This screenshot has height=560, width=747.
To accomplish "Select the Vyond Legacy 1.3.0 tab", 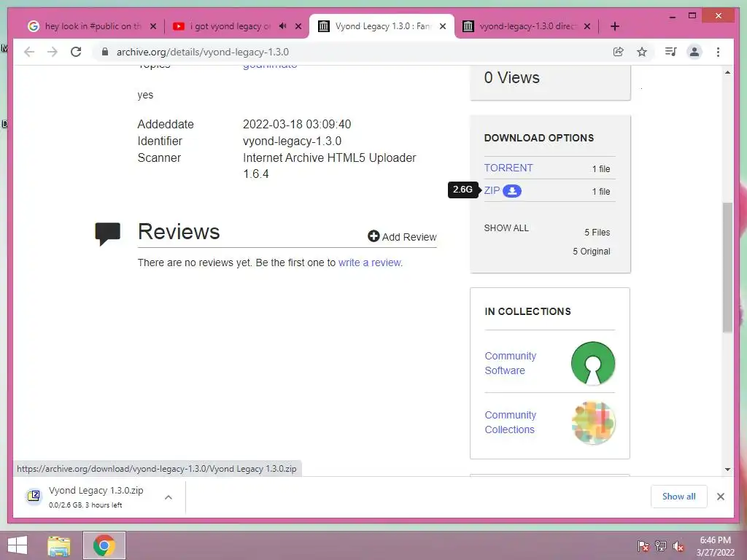I will click(382, 26).
